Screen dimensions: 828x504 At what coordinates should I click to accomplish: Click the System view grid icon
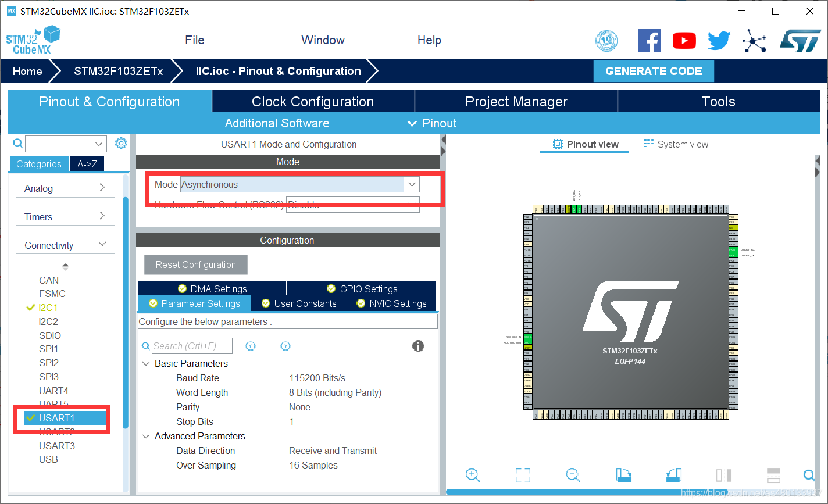pos(649,144)
